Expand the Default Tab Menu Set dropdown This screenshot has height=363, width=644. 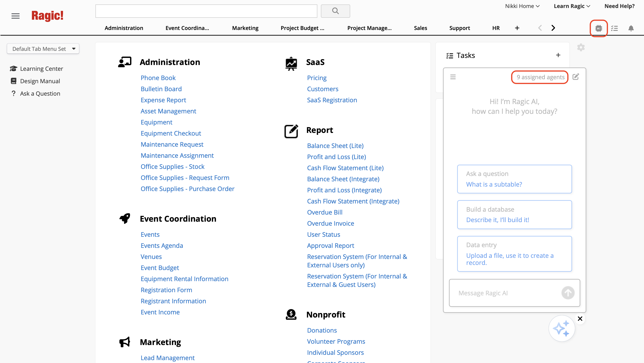tap(43, 49)
